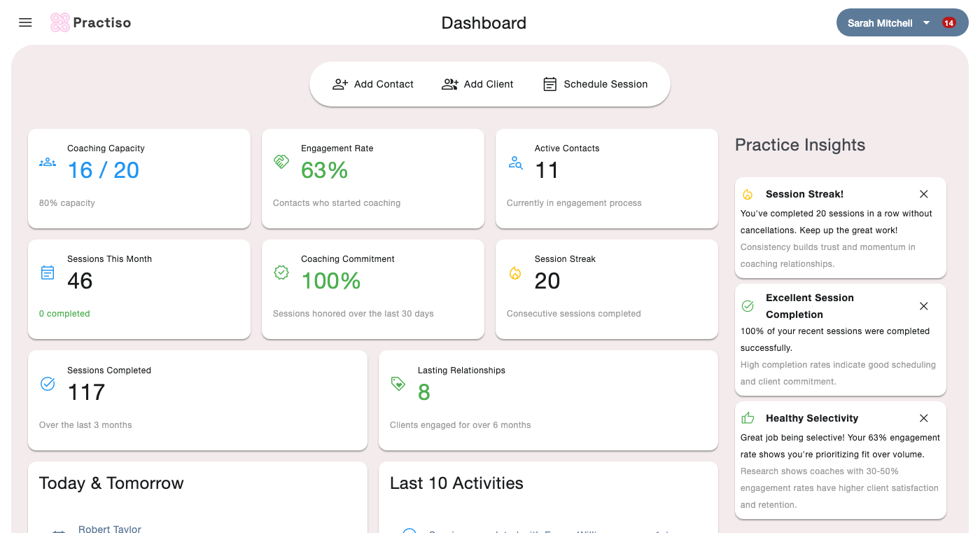Close the Healthy Selectivity insight card

click(923, 418)
